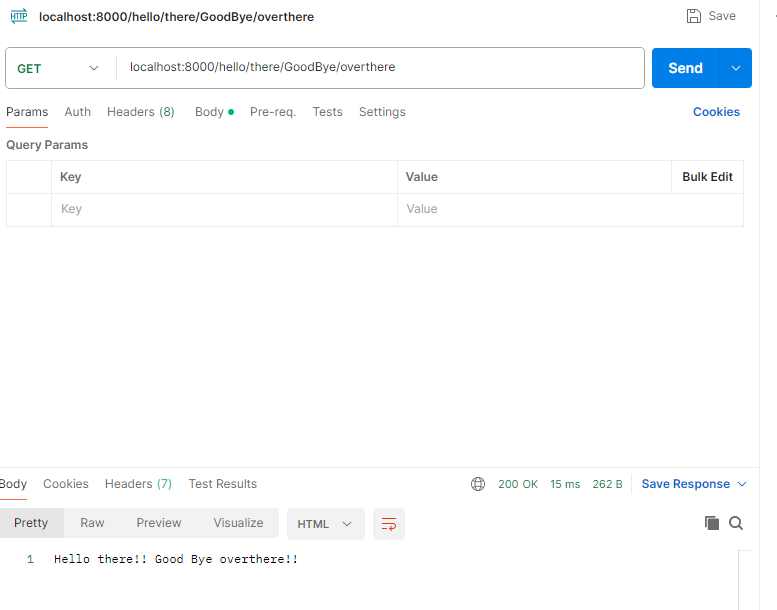Select the response Body tab
This screenshot has width=777, height=610.
coord(13,484)
